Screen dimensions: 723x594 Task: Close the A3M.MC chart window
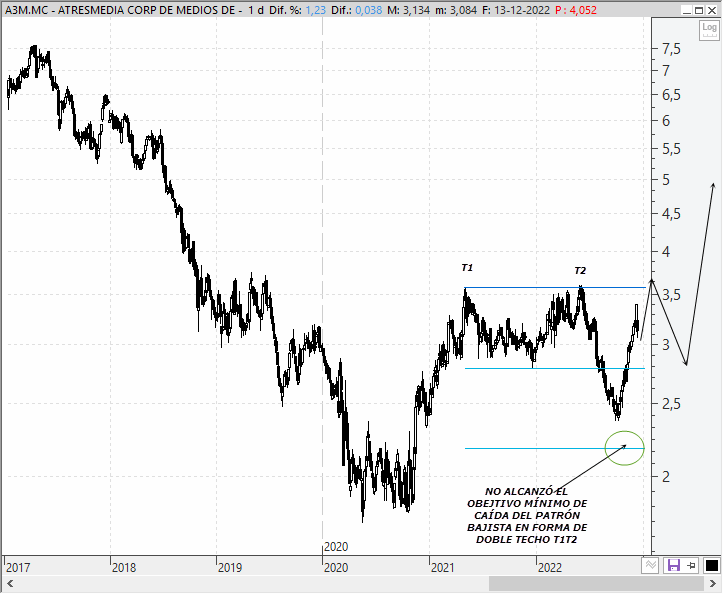click(712, 10)
